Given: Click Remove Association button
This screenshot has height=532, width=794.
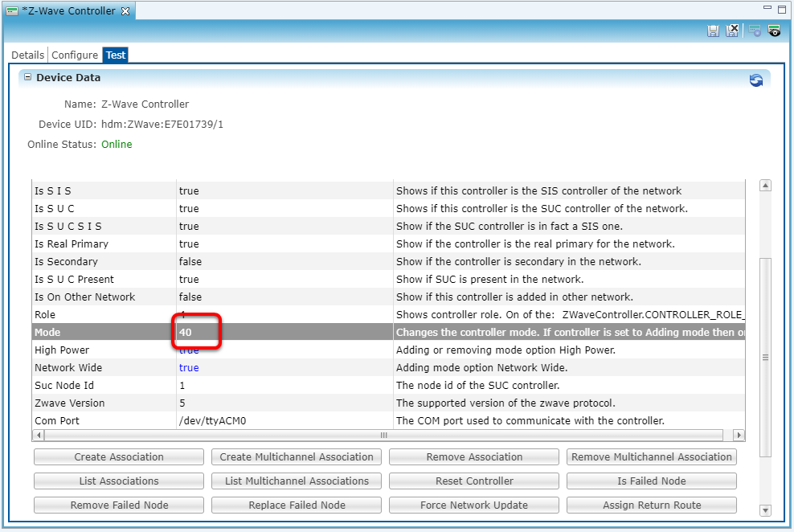Looking at the screenshot, I should tap(474, 456).
